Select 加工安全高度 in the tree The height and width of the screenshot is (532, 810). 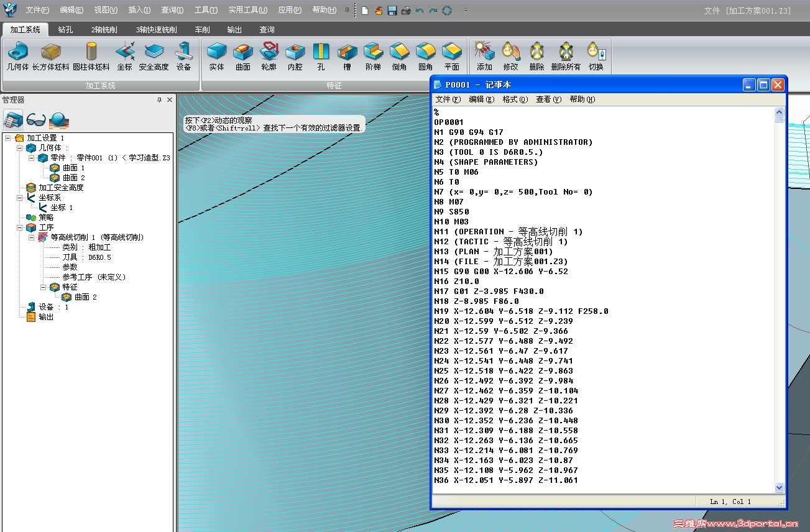point(55,188)
